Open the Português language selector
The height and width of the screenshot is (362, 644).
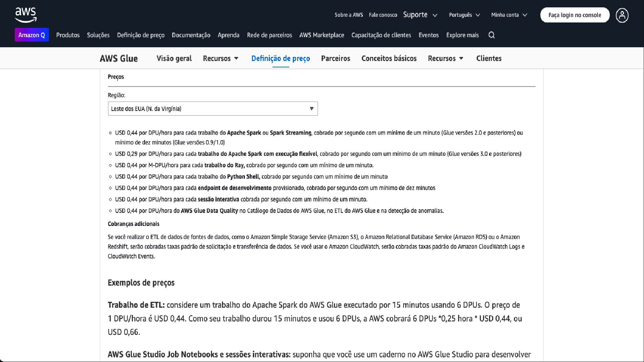click(x=464, y=15)
